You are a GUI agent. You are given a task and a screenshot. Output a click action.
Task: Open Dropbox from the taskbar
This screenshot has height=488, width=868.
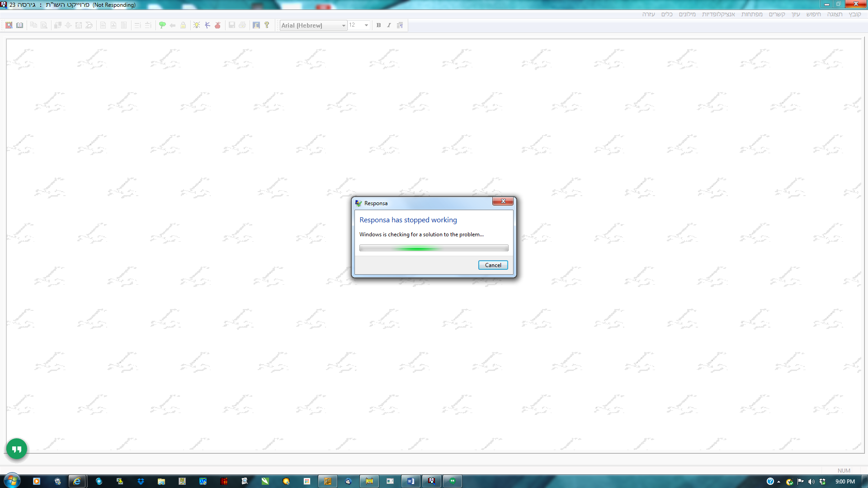141,481
